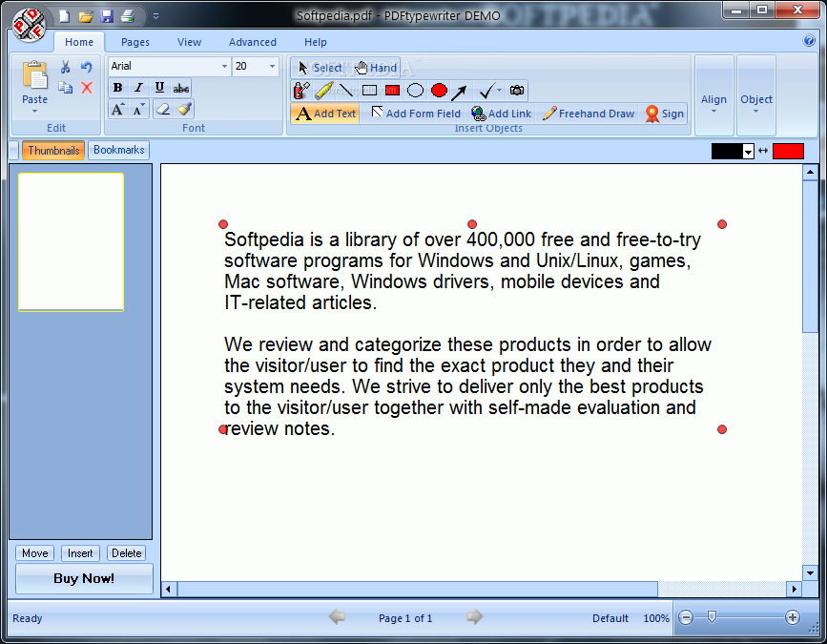Cut selection using the scissors icon

click(66, 67)
